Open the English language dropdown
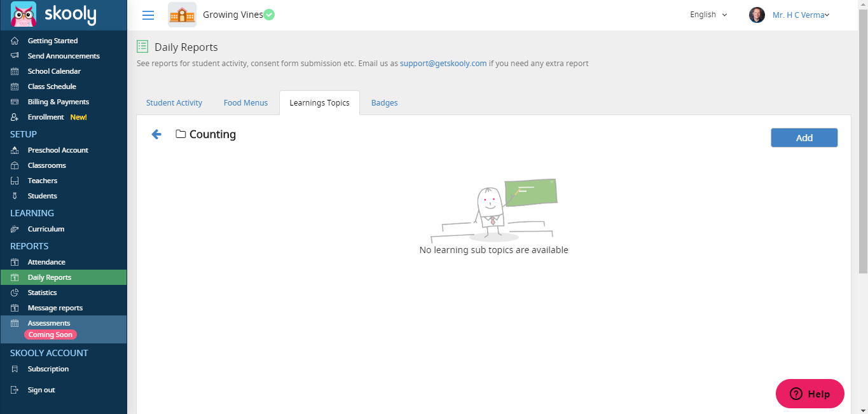The image size is (868, 414). click(708, 15)
